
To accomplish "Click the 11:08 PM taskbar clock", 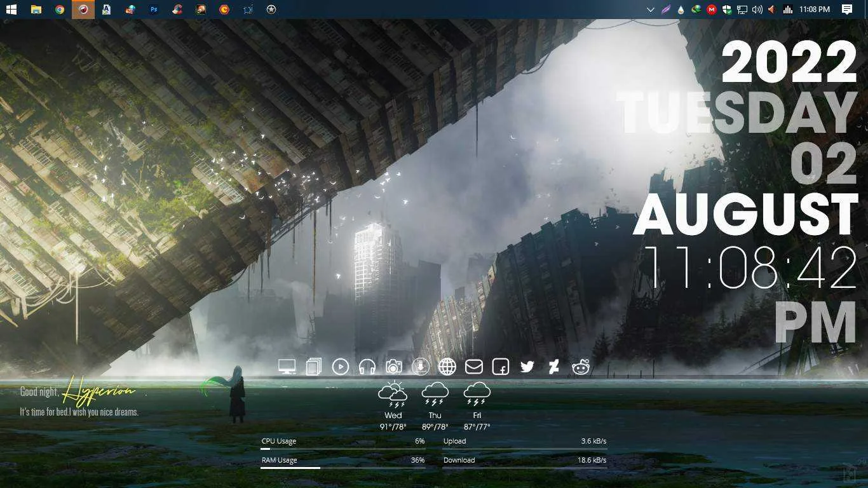I will click(815, 10).
